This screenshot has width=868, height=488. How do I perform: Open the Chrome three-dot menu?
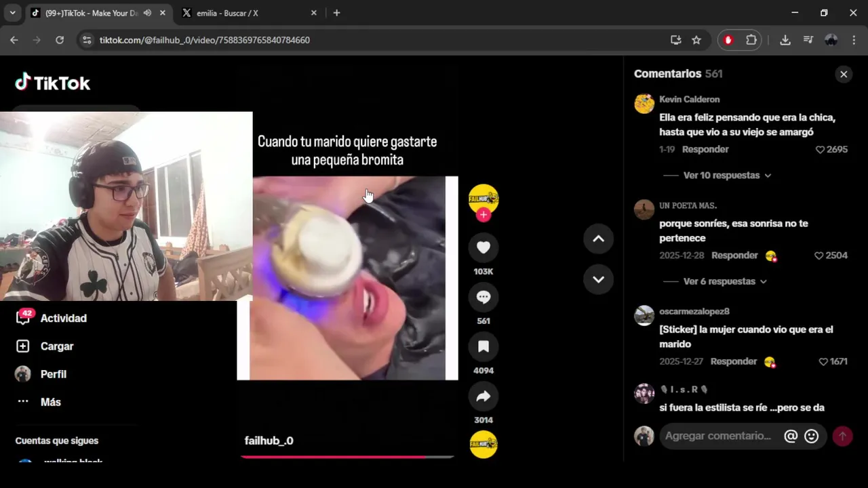(854, 40)
